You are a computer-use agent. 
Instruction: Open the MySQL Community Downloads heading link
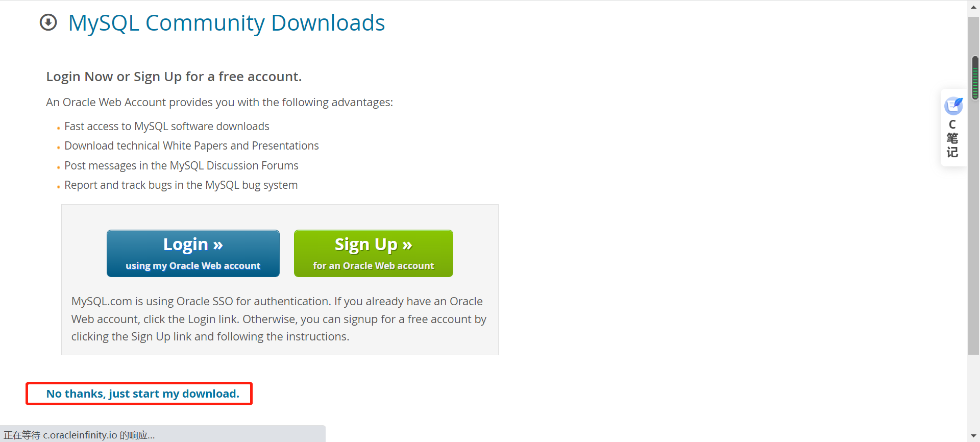pos(227,23)
